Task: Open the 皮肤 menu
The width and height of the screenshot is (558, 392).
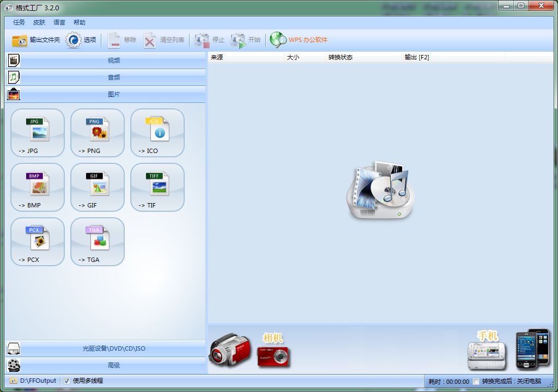Action: click(39, 22)
